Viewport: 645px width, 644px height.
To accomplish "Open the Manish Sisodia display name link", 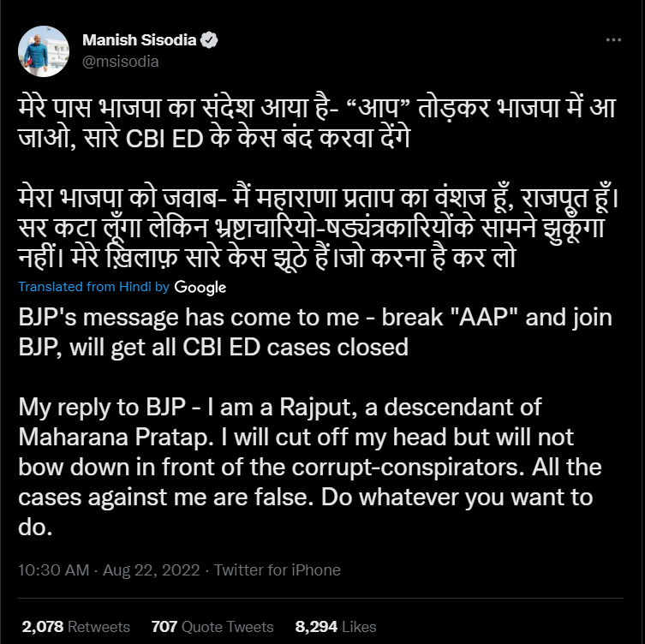I will [x=142, y=40].
